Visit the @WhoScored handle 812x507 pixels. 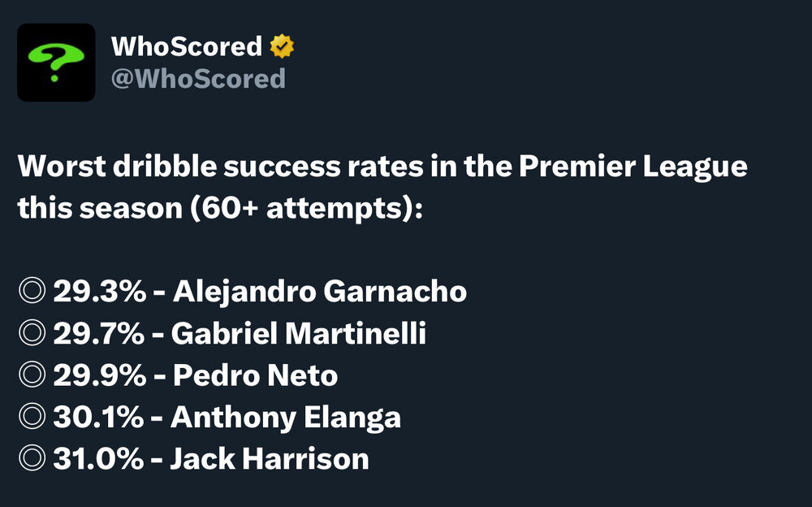(198, 79)
